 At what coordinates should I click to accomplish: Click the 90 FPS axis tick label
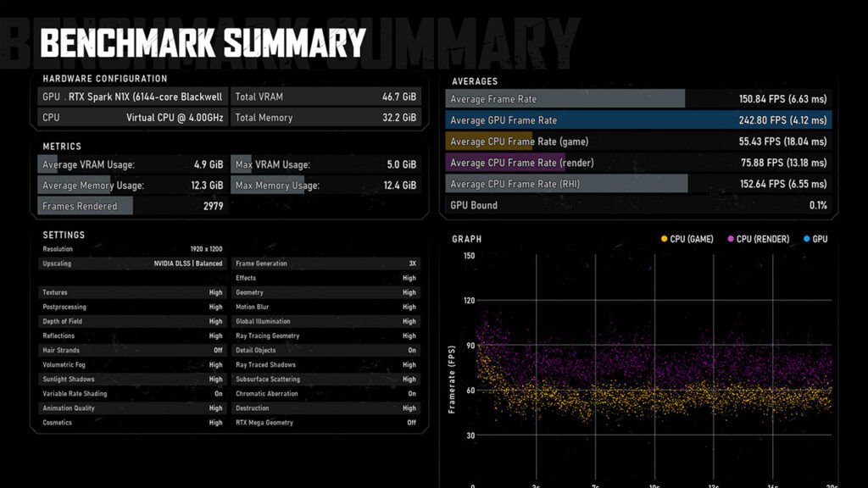tap(470, 346)
